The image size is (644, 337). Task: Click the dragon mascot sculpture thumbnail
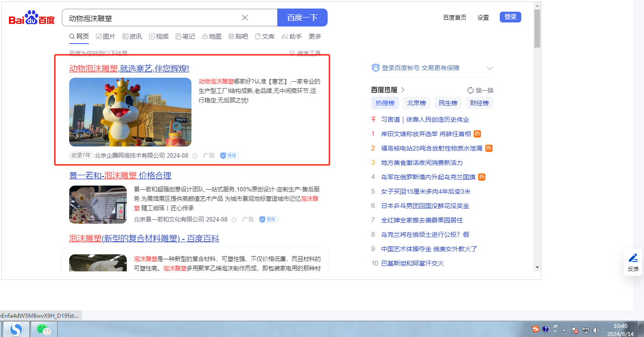[130, 112]
